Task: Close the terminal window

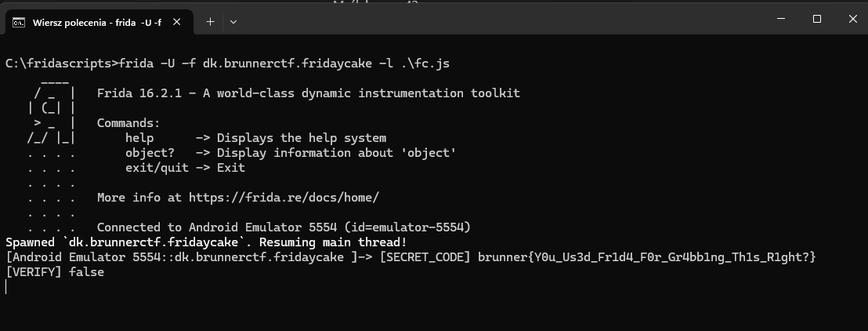Action: [852, 18]
